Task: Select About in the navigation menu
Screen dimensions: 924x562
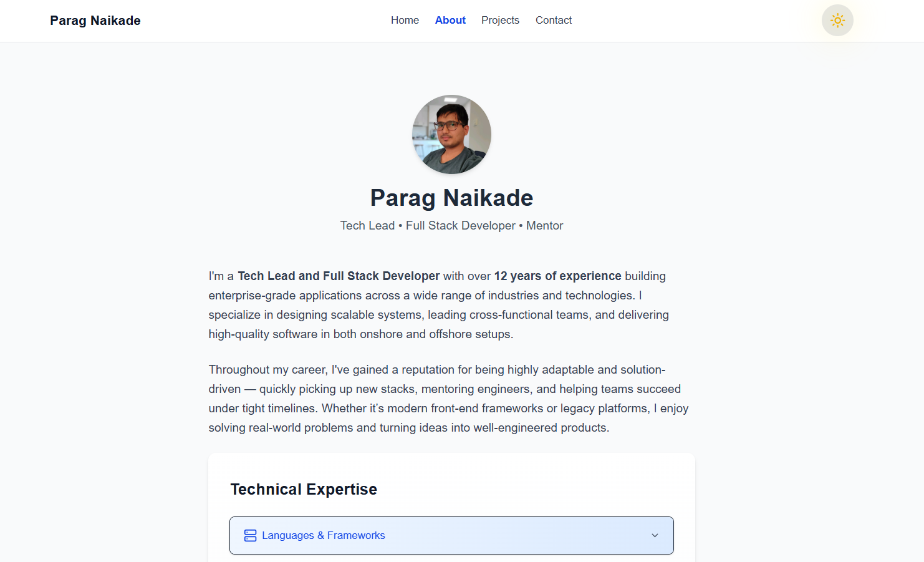Action: coord(450,20)
